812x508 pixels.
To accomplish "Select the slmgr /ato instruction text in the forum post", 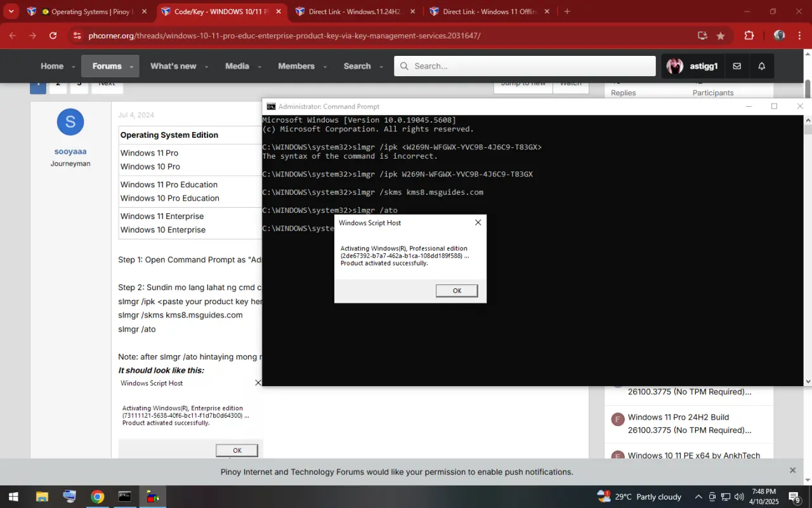I will (137, 329).
